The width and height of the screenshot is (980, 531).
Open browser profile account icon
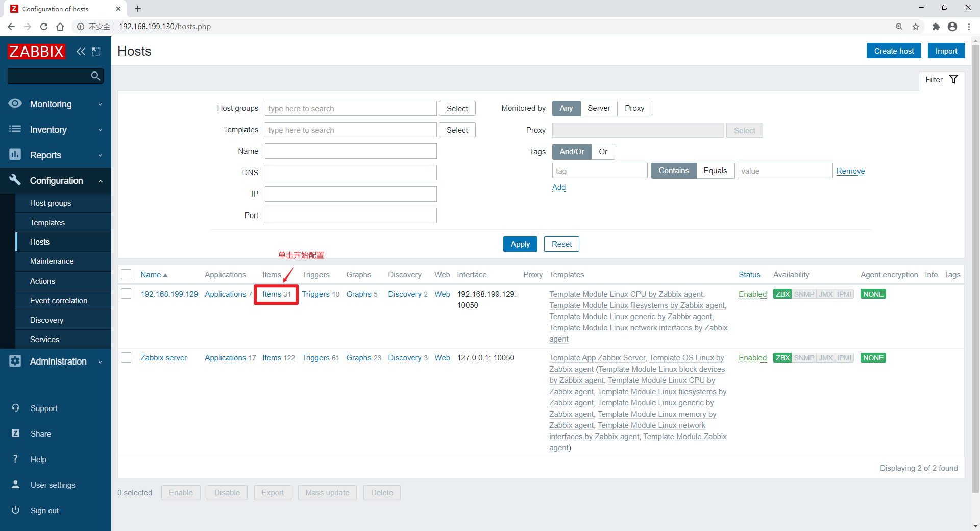[x=952, y=27]
